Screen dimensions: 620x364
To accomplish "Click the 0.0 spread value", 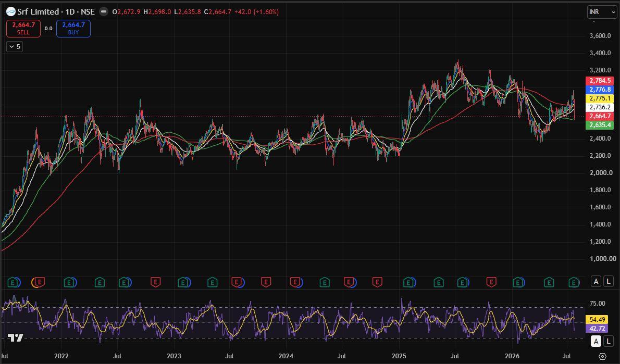I will 48,29.
